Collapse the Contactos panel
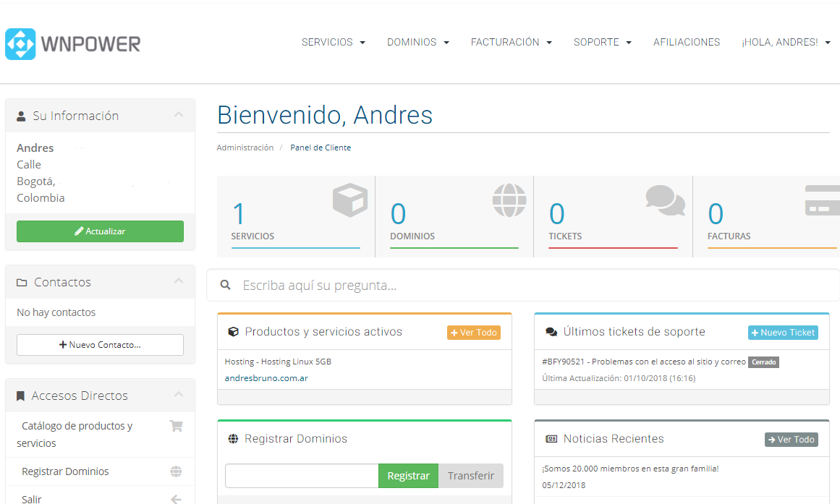The height and width of the screenshot is (504, 840). pos(179,281)
